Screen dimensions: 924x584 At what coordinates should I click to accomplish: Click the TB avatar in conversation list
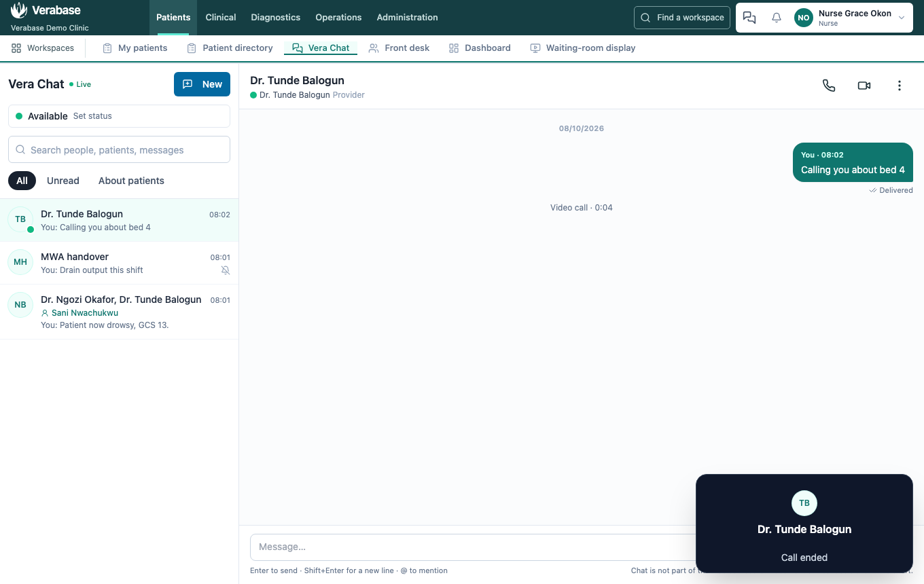pos(20,219)
